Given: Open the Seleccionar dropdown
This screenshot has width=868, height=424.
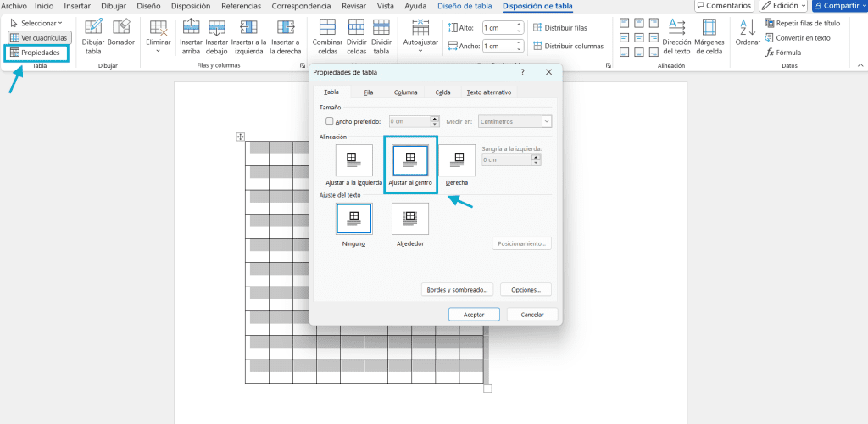Looking at the screenshot, I should pos(36,23).
